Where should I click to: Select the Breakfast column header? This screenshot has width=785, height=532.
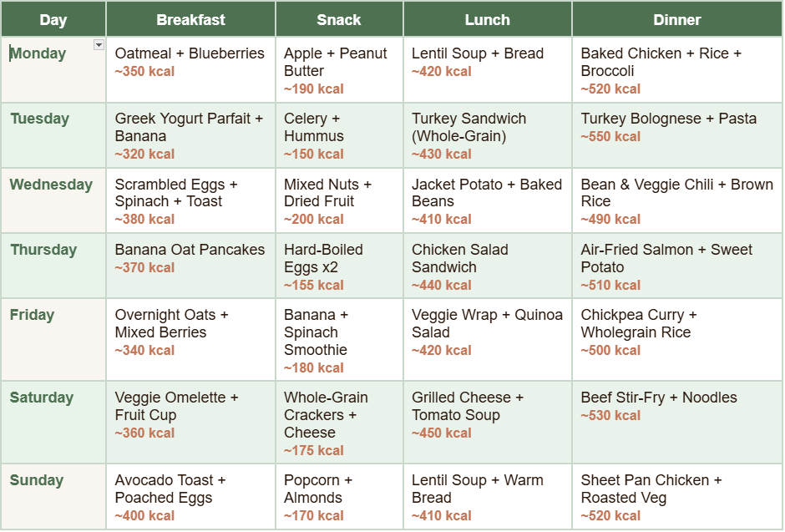tap(190, 19)
